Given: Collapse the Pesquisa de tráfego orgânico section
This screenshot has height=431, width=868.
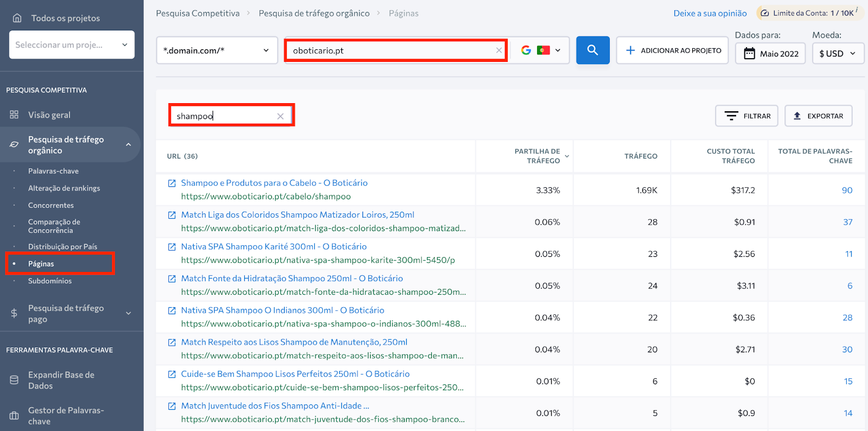Looking at the screenshot, I should [129, 144].
